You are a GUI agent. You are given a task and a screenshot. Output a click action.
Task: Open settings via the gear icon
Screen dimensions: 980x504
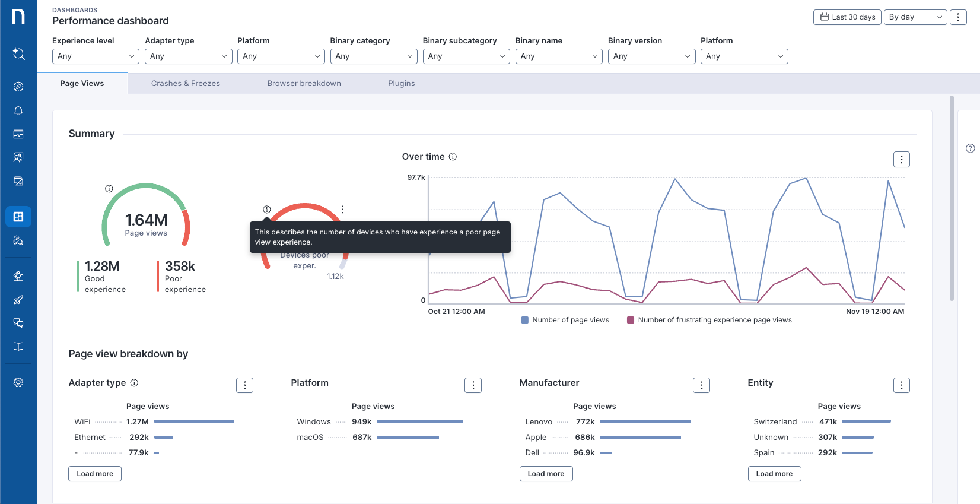[x=18, y=382]
